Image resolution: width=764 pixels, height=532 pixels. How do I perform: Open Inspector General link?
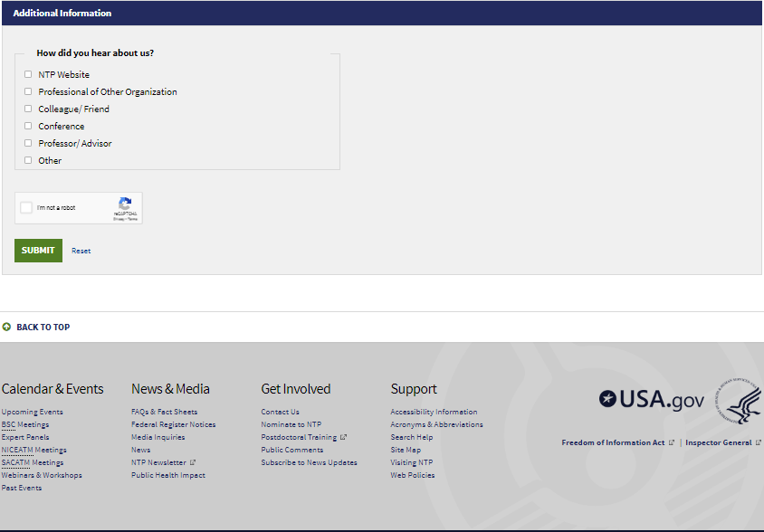(719, 442)
